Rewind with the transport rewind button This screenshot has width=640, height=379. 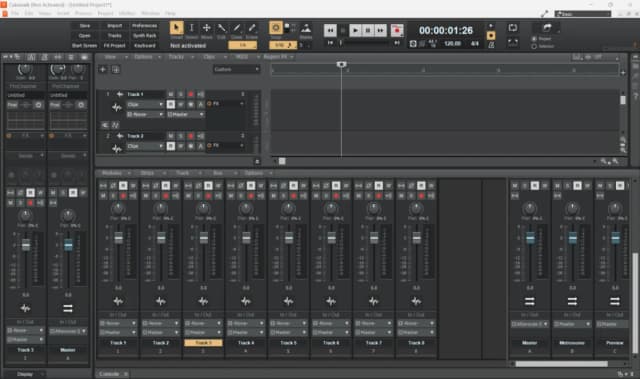pyautogui.click(x=330, y=31)
